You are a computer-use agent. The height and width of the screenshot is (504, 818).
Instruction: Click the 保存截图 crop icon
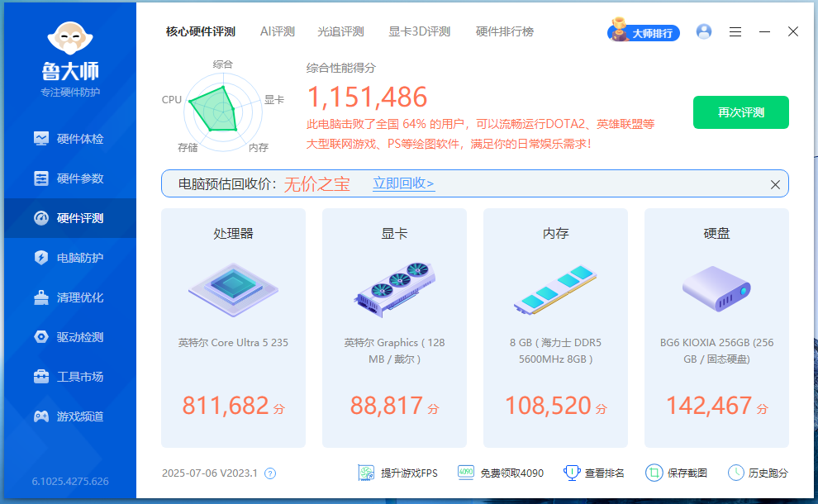point(654,473)
